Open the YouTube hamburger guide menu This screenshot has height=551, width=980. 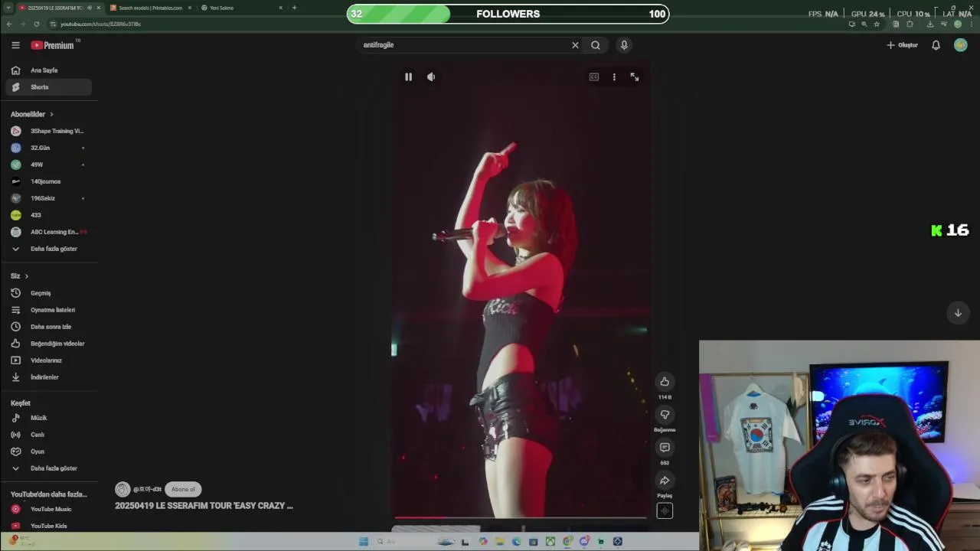(x=15, y=45)
